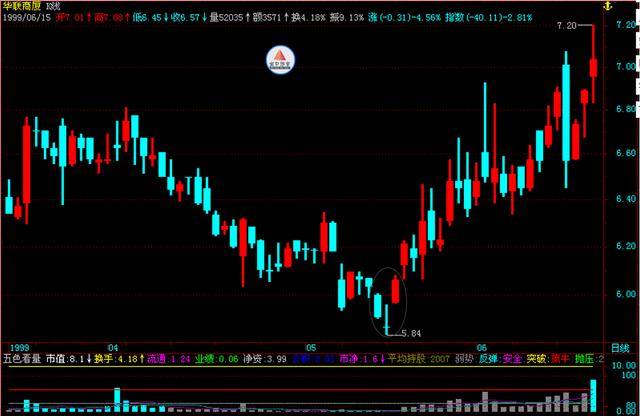This screenshot has width=640, height=416.
Task: Click the stock name 华联商厦
Action: pos(22,6)
